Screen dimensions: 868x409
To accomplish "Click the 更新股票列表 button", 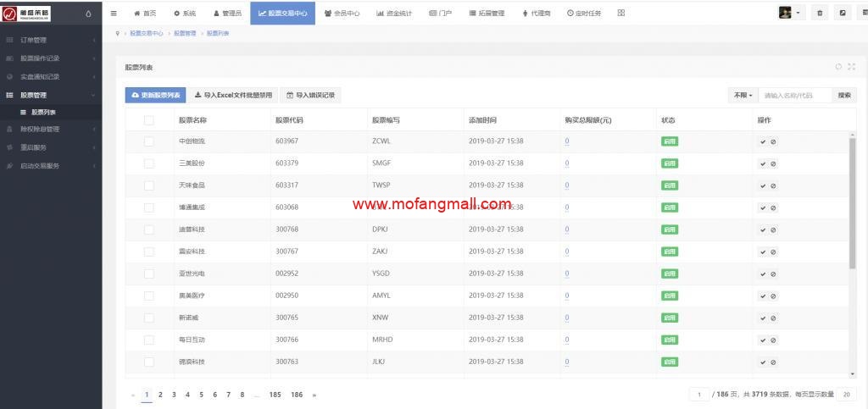I will point(155,96).
